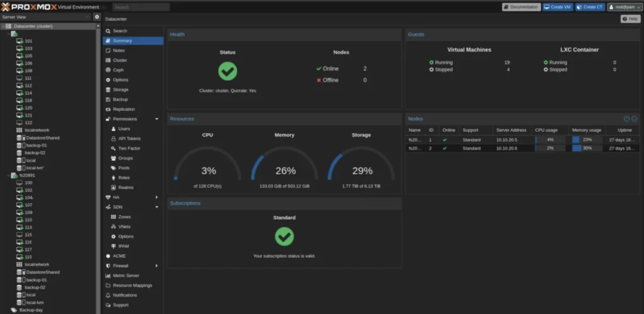Click the Pools tags icon
Screen dimensions: 644x314
113,168
